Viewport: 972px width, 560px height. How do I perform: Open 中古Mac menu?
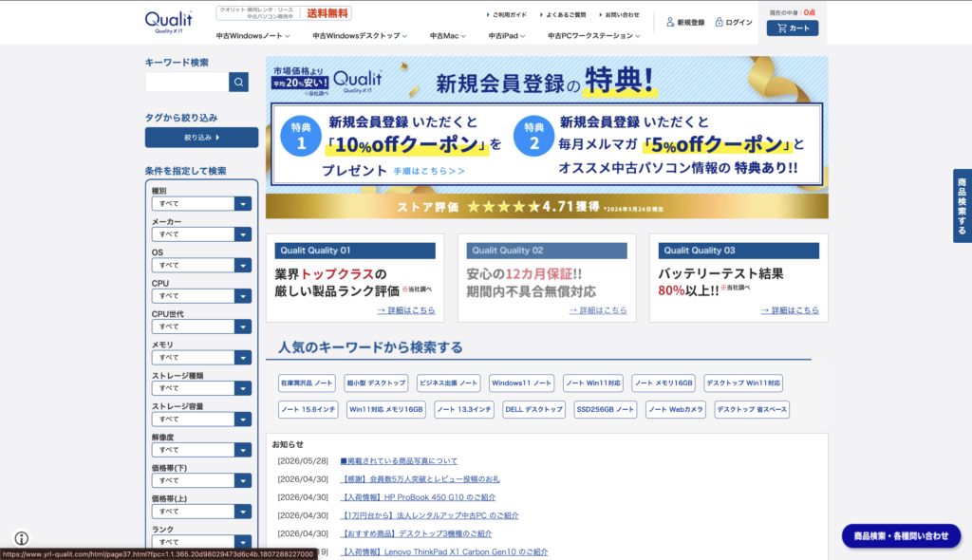(x=448, y=36)
